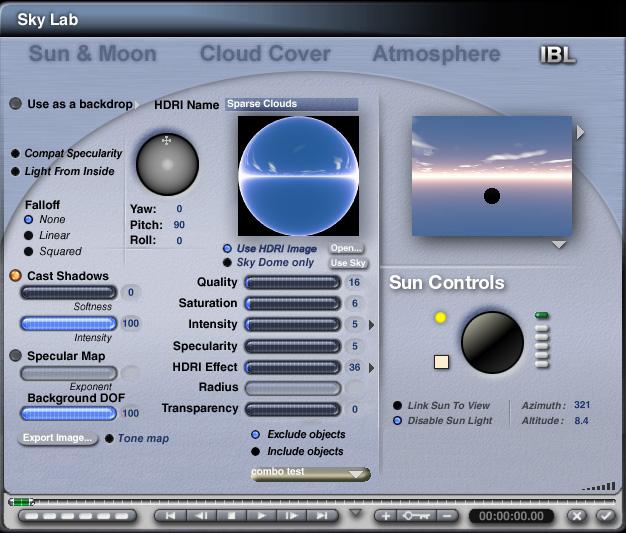Open the Cloud Cover tab

[x=265, y=53]
